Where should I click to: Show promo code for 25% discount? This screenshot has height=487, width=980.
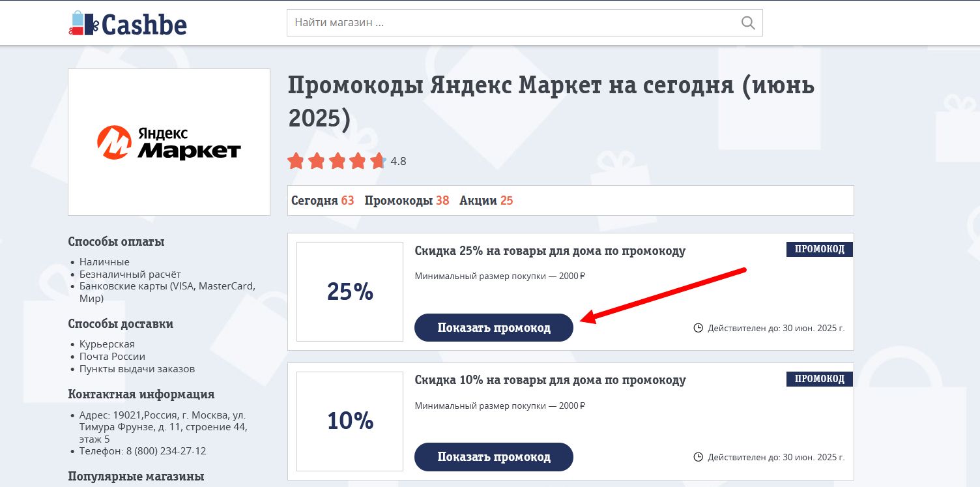pyautogui.click(x=494, y=328)
